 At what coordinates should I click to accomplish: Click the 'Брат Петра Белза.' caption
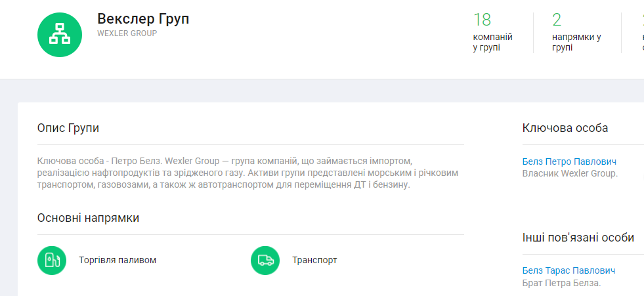pyautogui.click(x=561, y=283)
